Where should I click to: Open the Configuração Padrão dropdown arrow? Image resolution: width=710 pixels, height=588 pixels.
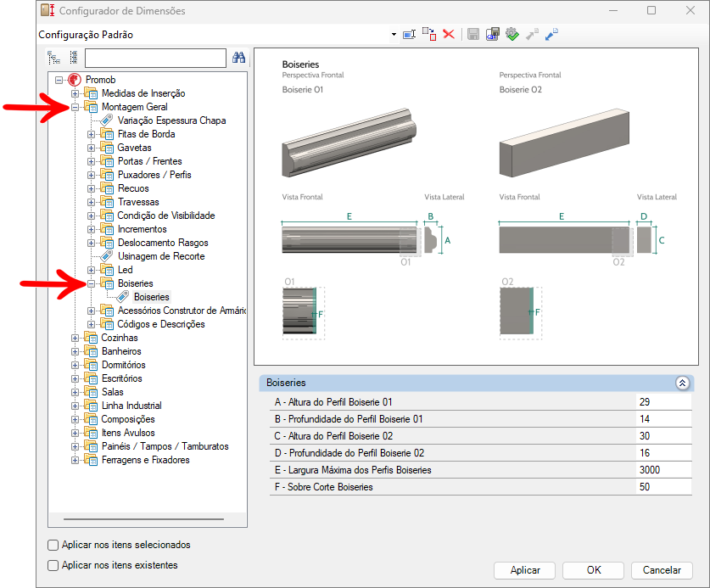click(x=394, y=35)
